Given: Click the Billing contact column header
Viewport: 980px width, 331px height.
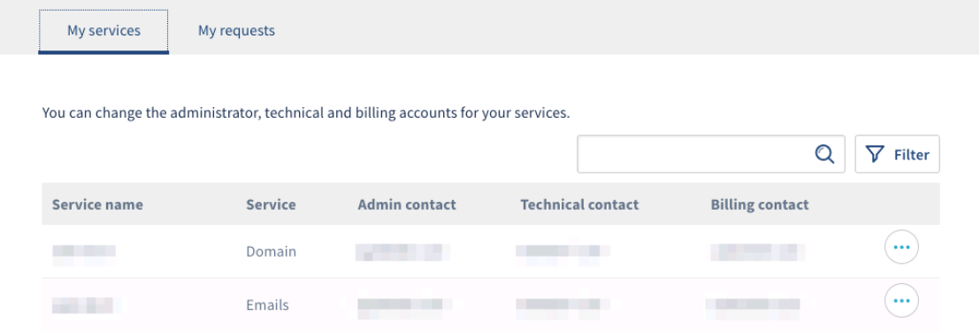Looking at the screenshot, I should tap(760, 204).
